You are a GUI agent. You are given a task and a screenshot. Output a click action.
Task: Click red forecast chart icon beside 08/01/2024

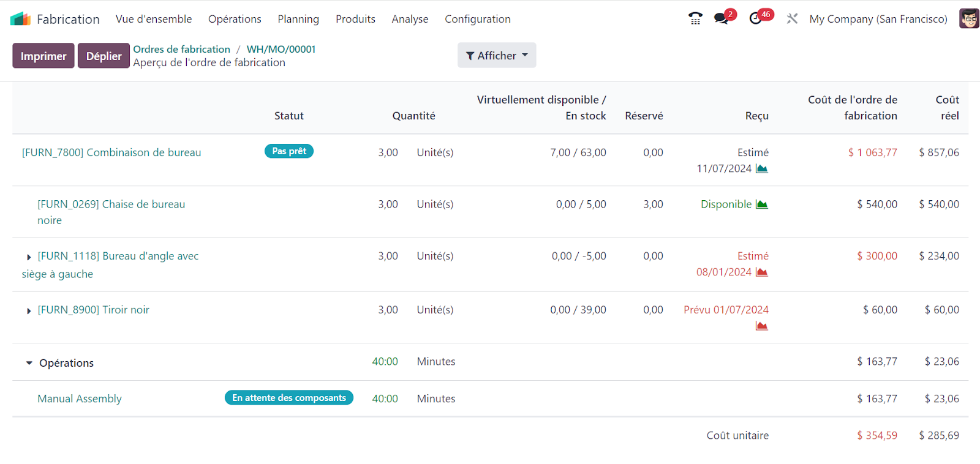(762, 272)
